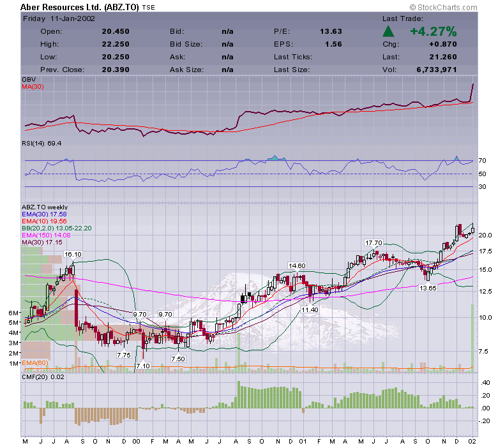Click the MA(30) 17.15 legend entry
This screenshot has height=448, width=498.
click(42, 243)
